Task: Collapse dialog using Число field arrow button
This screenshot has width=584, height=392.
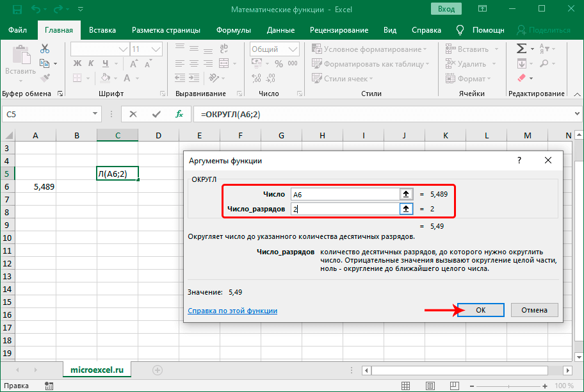Action: coord(405,193)
